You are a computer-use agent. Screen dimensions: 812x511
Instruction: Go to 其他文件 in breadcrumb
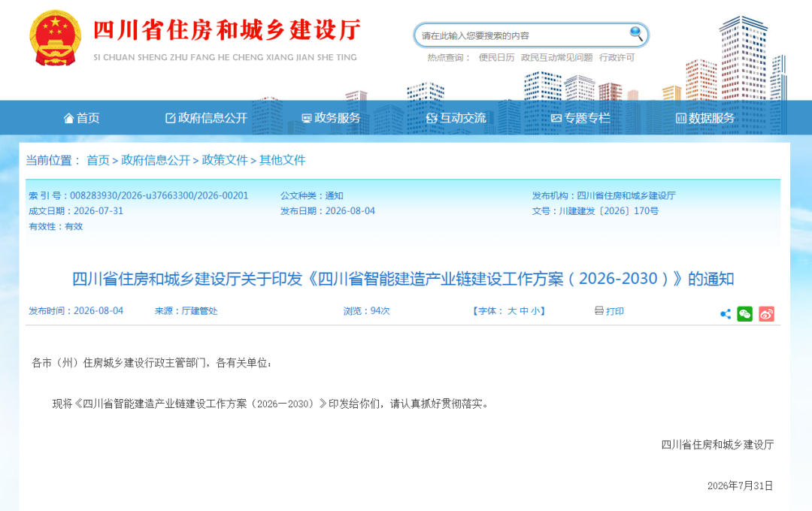(x=282, y=161)
